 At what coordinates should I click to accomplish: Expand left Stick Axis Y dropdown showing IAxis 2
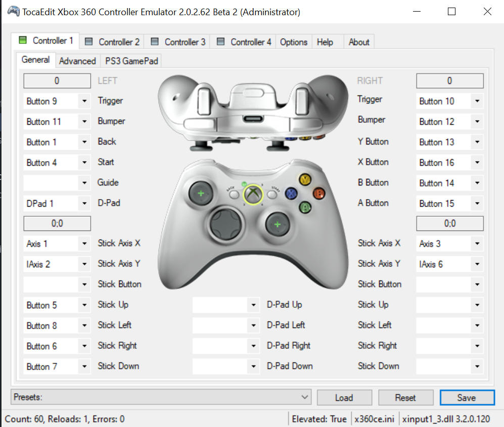click(57, 264)
